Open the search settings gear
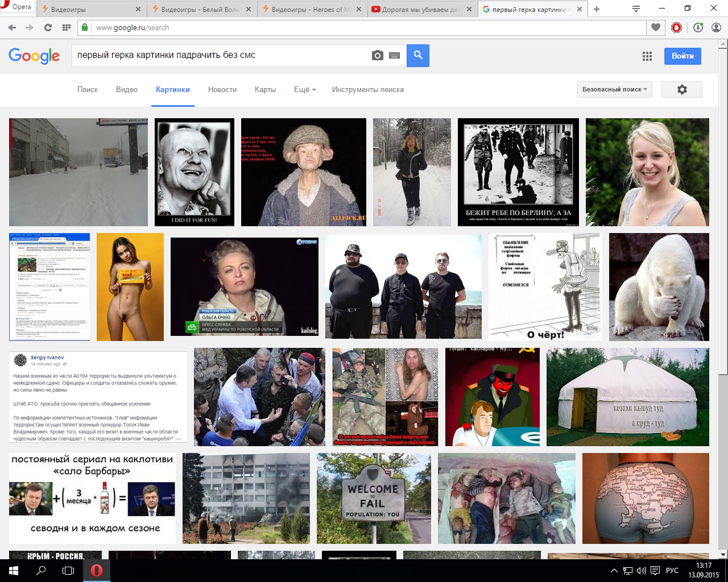Viewport: 728px width, 582px height. (682, 89)
